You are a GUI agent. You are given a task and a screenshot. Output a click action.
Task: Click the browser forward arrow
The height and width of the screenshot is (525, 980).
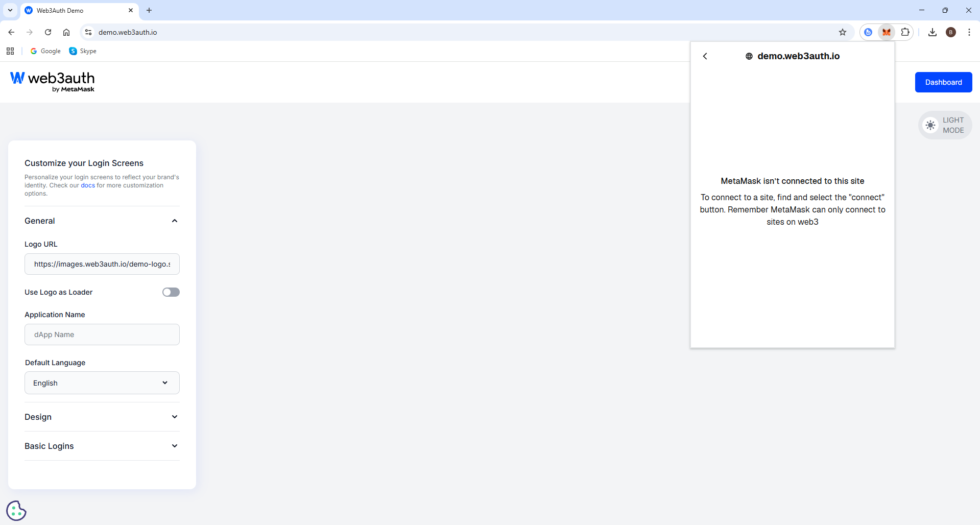(30, 32)
